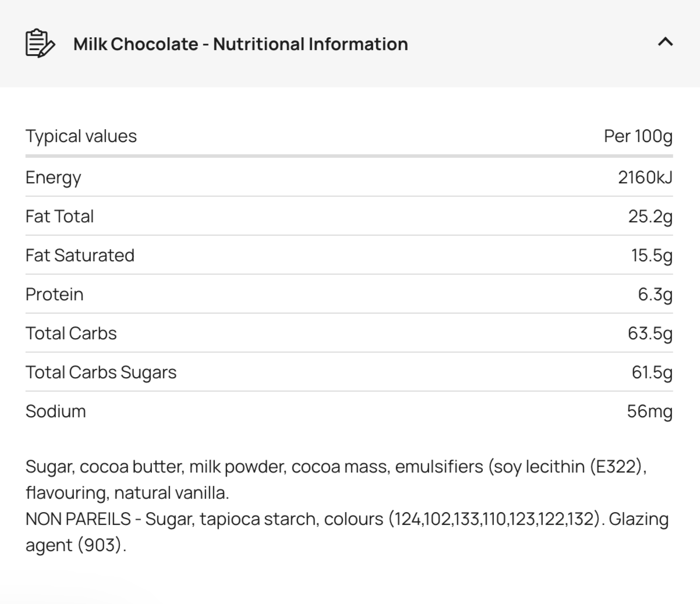Click the clipboard notes icon in header
The image size is (700, 604).
40,44
